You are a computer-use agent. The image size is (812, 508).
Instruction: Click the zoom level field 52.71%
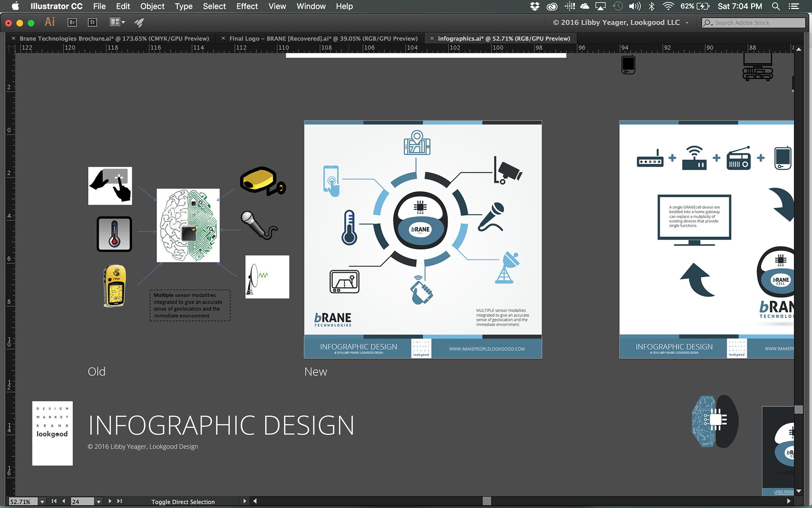click(x=23, y=502)
